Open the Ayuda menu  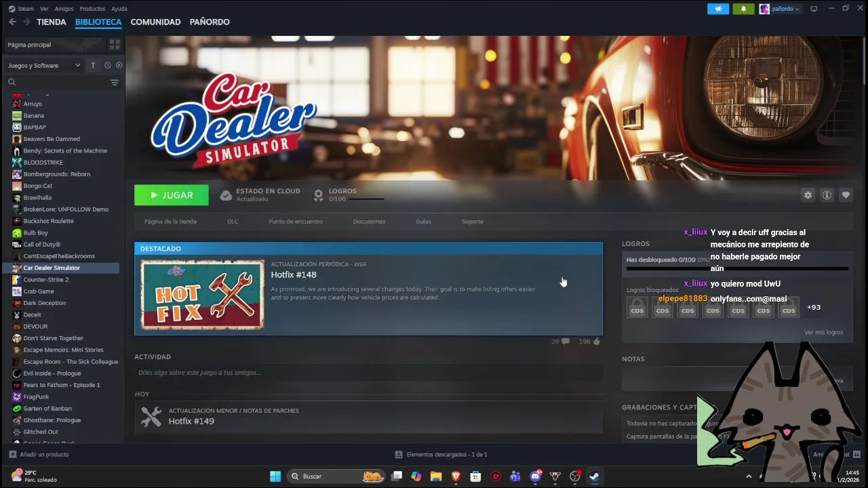(x=119, y=9)
